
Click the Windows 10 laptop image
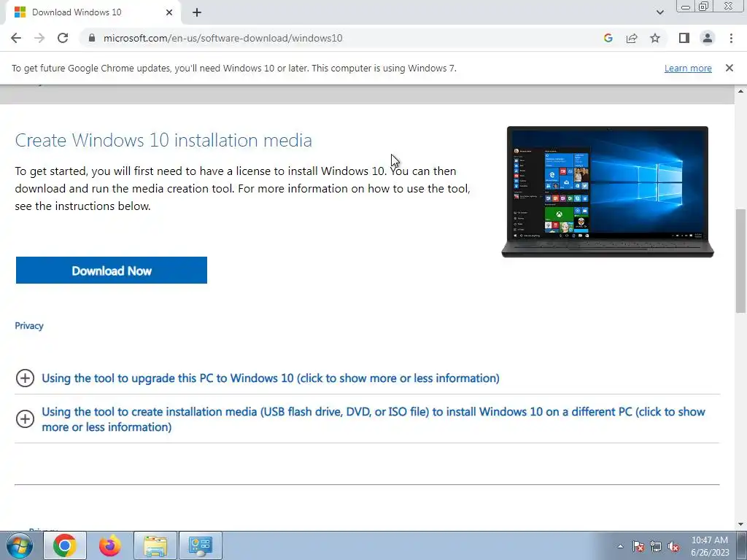pos(608,192)
